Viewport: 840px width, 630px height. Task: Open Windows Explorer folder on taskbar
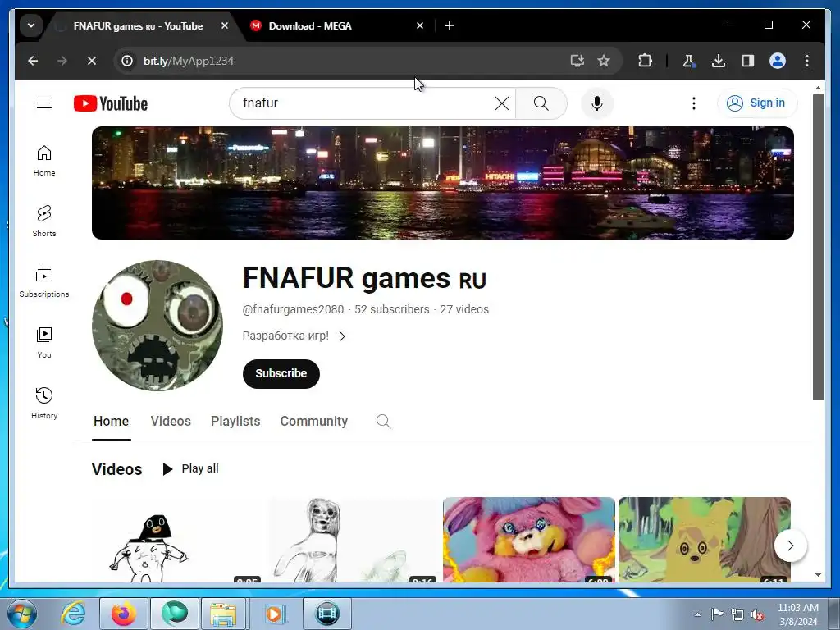(x=223, y=614)
